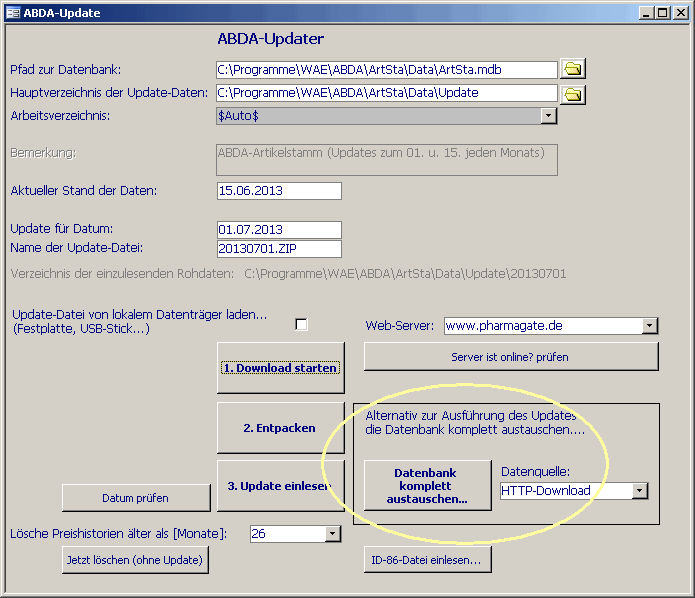695x598 pixels.
Task: Open the Datenquelle HTTP-Download dropdown
Action: (640, 491)
